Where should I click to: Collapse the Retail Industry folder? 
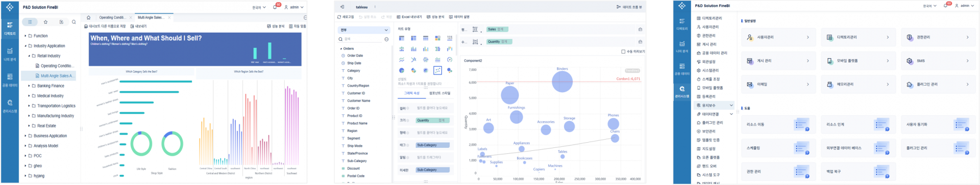click(x=29, y=56)
